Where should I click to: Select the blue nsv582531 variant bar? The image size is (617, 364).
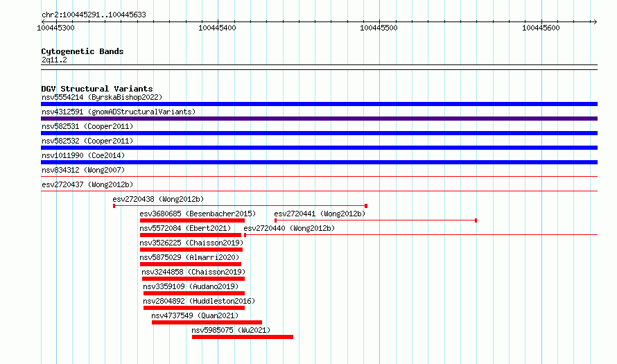pos(319,133)
